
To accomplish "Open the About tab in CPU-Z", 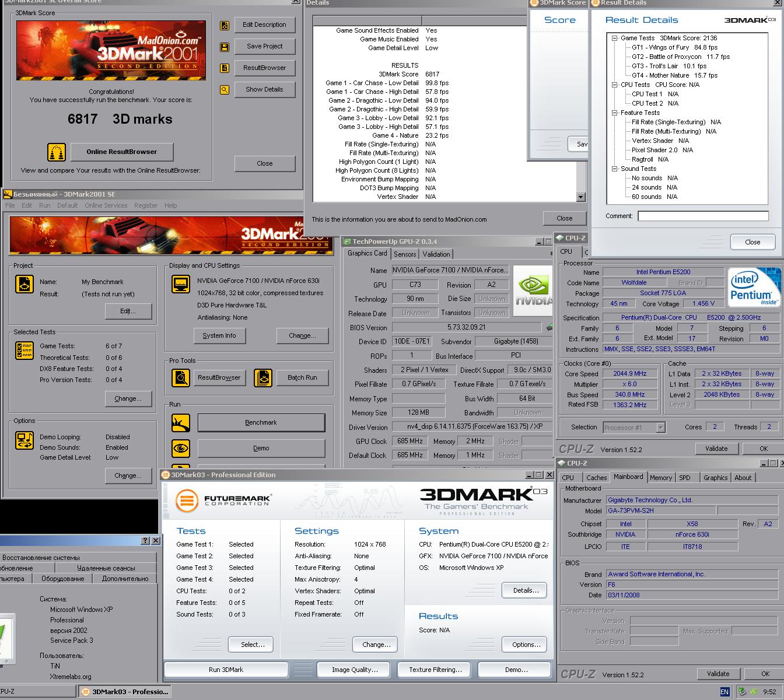I will 743,478.
